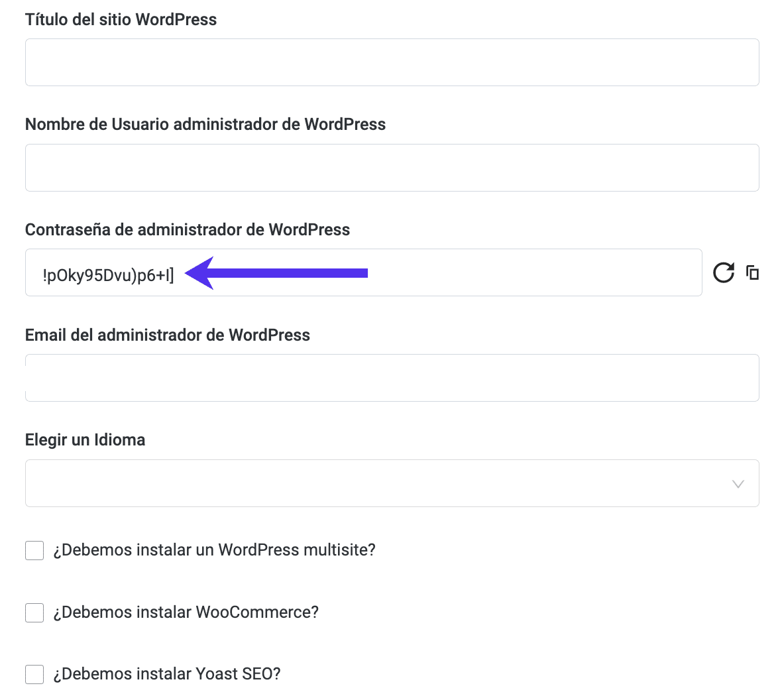The image size is (778, 700).
Task: Click the copy password icon
Action: (752, 272)
